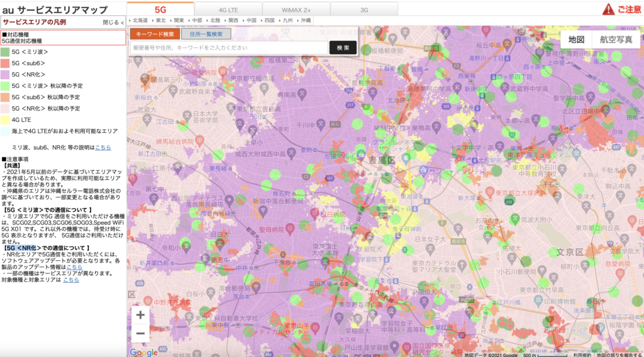Open こちら link for ミリ波 explanation

pos(103,147)
